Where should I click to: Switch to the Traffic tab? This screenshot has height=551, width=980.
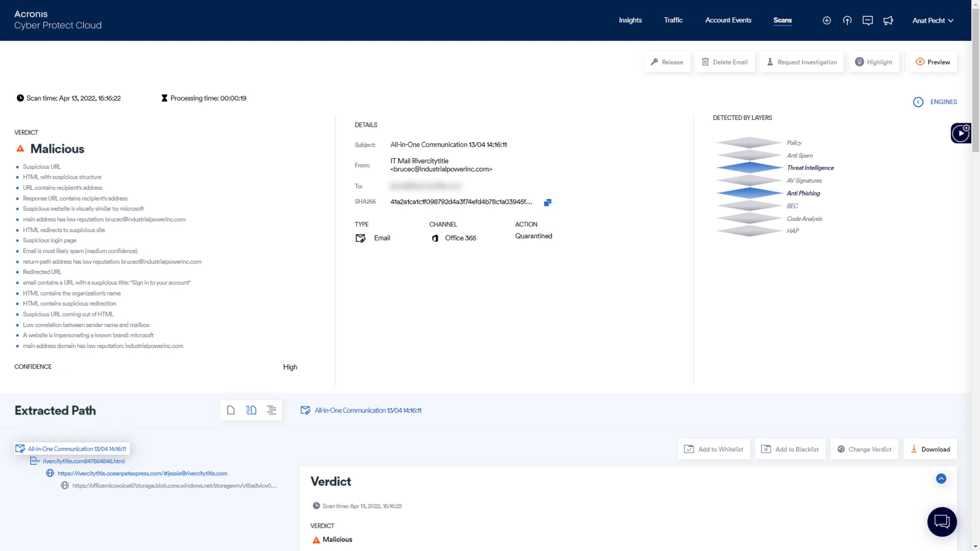tap(673, 20)
